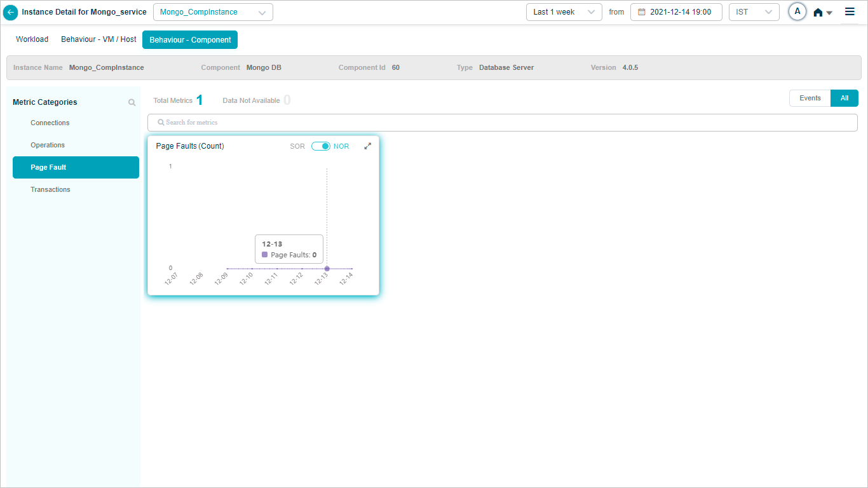Open the Last 1 week dropdown
Image resolution: width=868 pixels, height=488 pixels.
[564, 12]
